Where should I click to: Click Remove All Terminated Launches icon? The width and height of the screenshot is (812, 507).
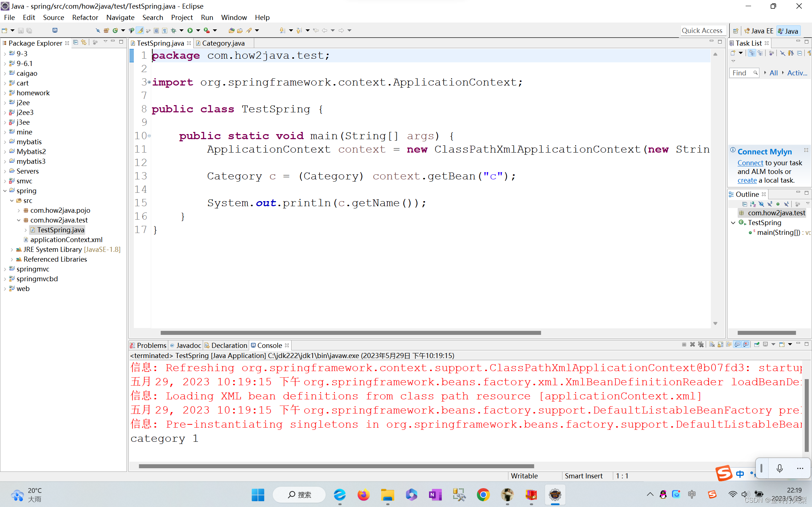point(701,344)
